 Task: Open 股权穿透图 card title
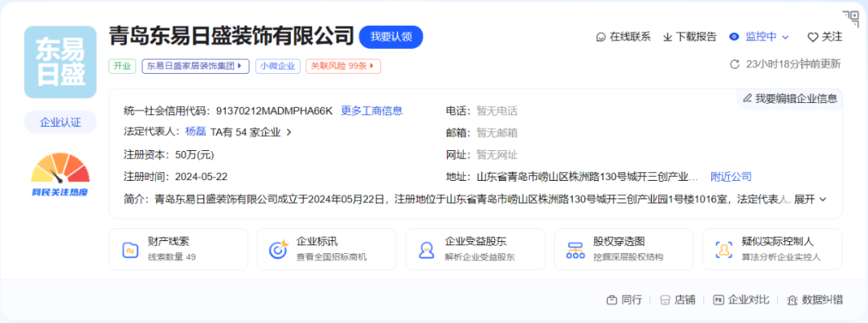click(x=619, y=242)
